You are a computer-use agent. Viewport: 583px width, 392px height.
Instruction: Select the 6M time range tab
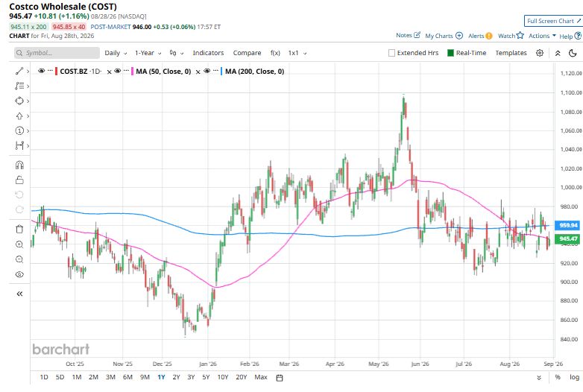coord(127,377)
